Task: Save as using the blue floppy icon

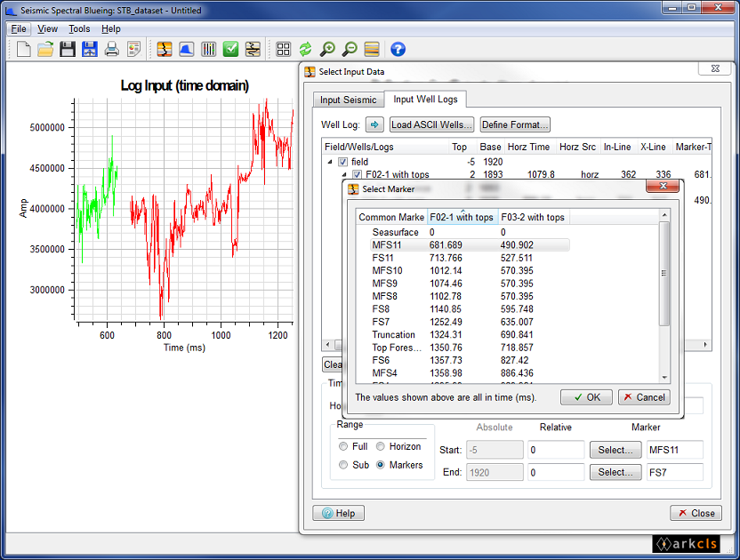Action: (x=90, y=49)
